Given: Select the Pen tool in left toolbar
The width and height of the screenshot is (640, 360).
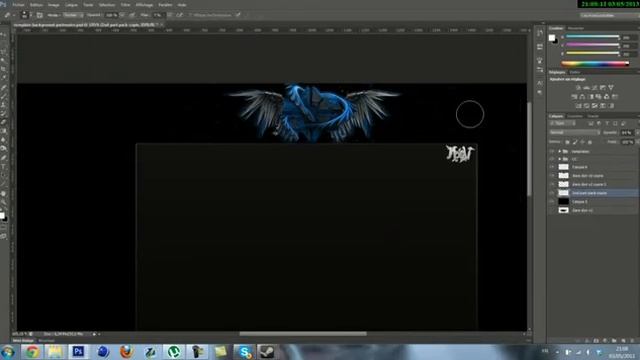Looking at the screenshot, I should pyautogui.click(x=4, y=158).
